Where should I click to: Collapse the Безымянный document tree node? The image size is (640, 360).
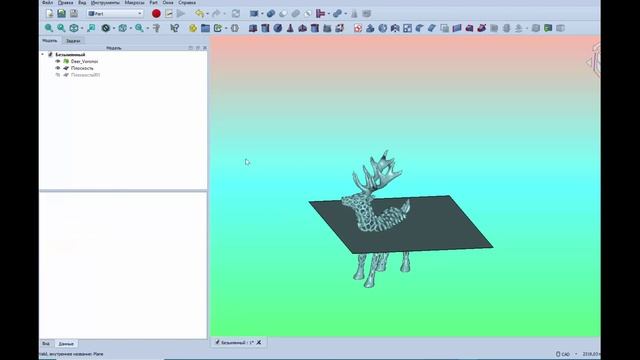click(42, 54)
